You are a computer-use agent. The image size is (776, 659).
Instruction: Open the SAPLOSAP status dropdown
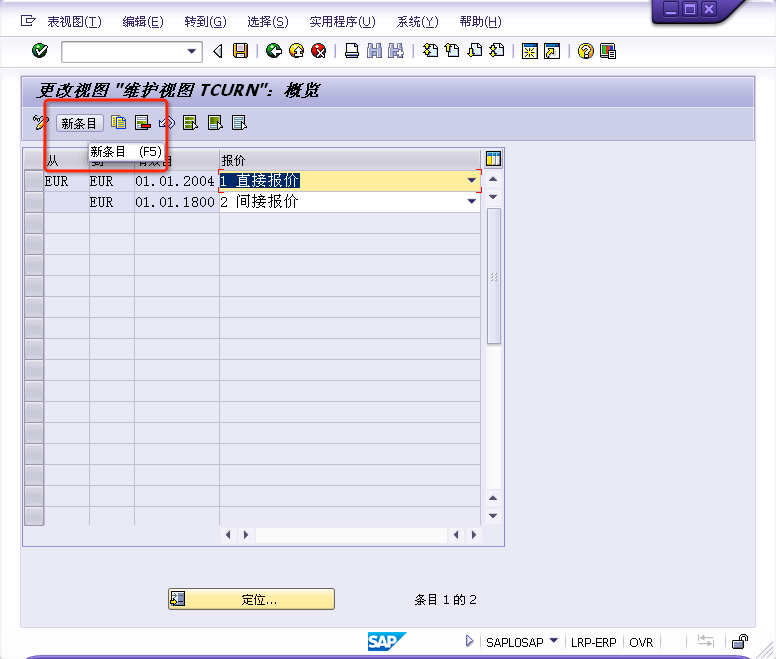(554, 641)
